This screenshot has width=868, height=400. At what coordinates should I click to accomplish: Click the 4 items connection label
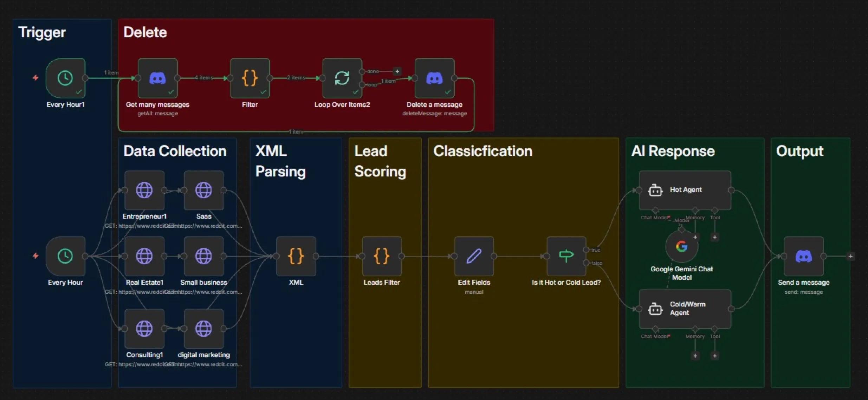(204, 78)
